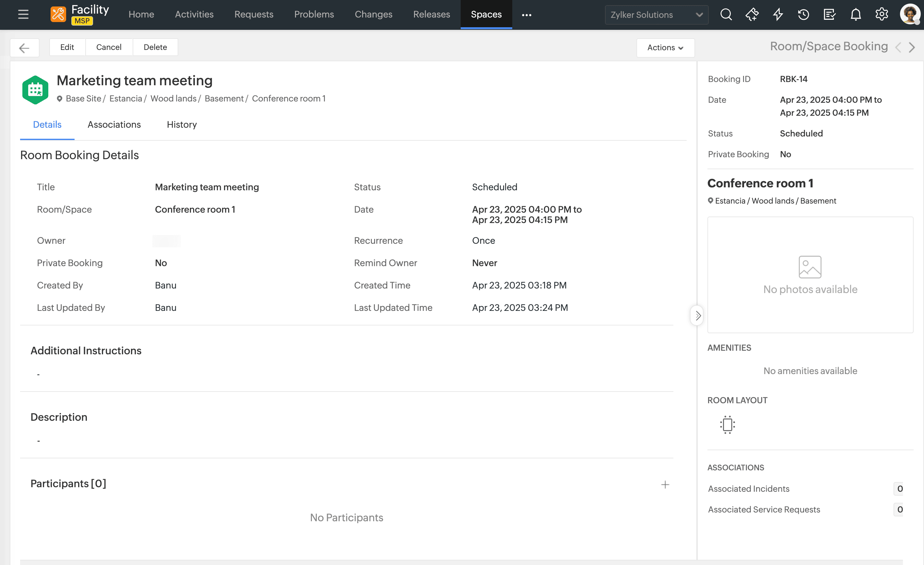This screenshot has width=924, height=565.
Task: Go to the next booking arrow
Action: (912, 47)
